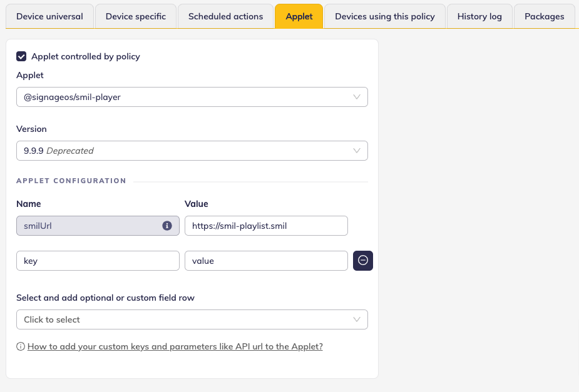579x392 pixels.
Task: Open the Device specific tab
Action: click(x=136, y=16)
